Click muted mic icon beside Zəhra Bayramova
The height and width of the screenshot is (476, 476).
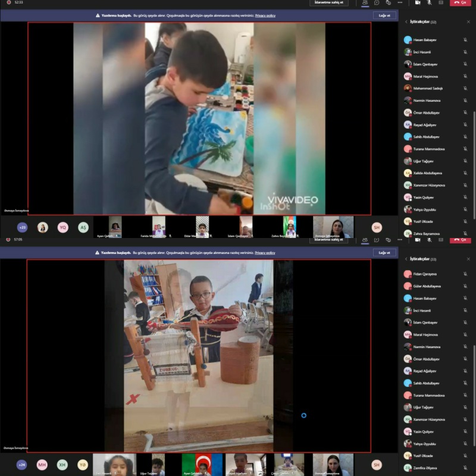tap(465, 233)
